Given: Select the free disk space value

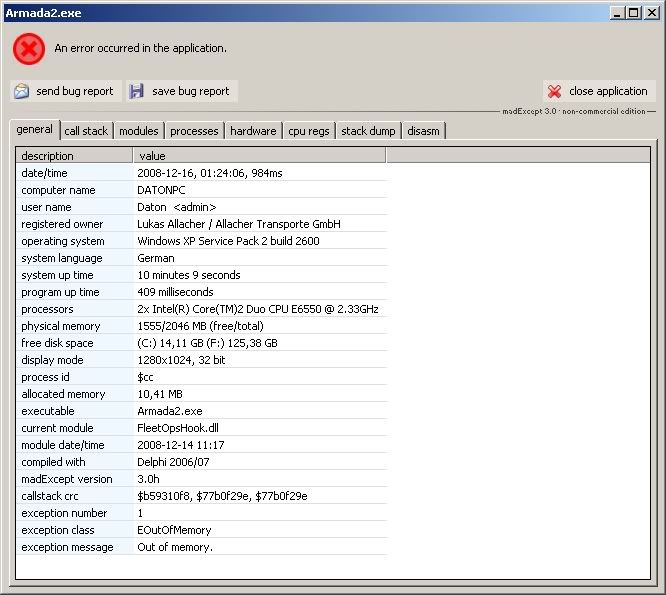Looking at the screenshot, I should 207,343.
